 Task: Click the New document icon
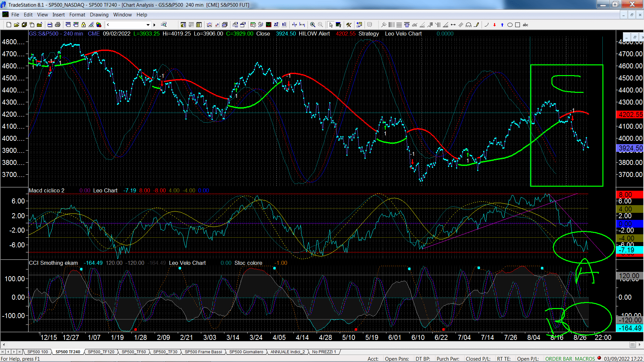9,25
